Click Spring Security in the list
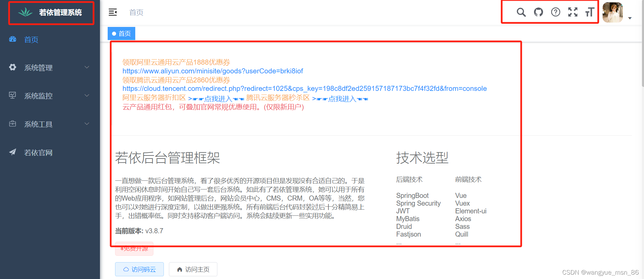This screenshot has height=279, width=644. click(x=419, y=203)
